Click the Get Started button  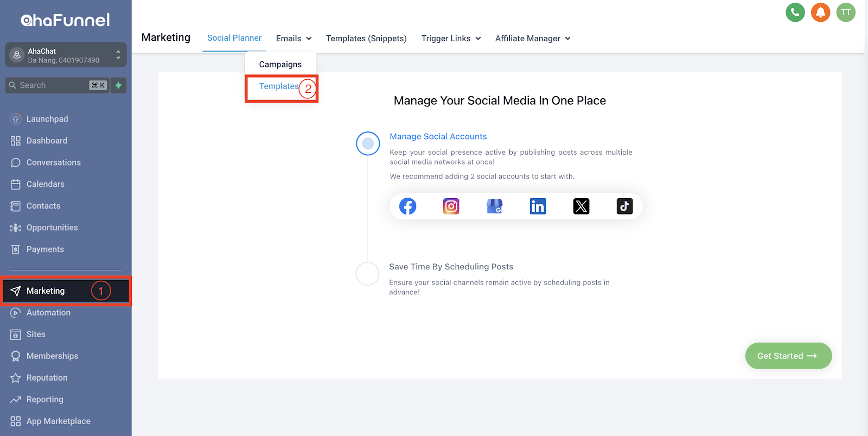coord(788,356)
